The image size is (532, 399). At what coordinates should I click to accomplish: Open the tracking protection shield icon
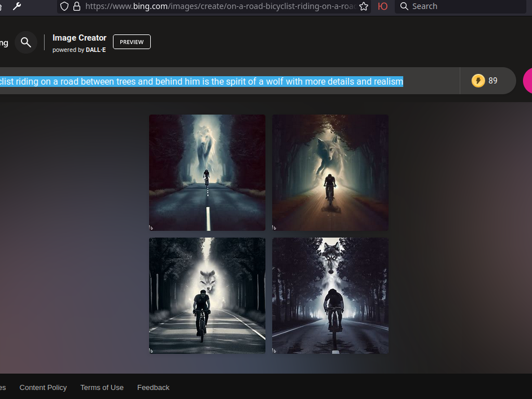coord(64,6)
